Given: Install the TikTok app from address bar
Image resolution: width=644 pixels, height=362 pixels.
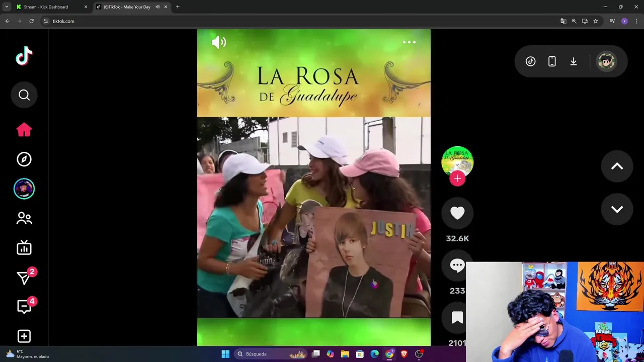Looking at the screenshot, I should pyautogui.click(x=585, y=21).
